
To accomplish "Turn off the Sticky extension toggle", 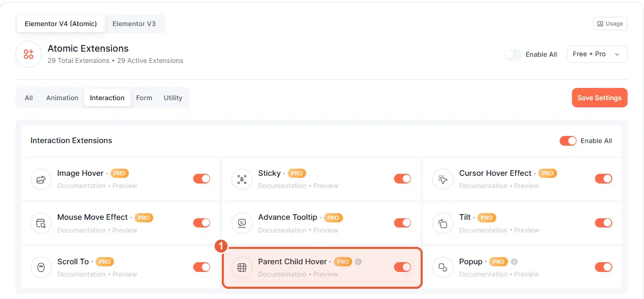I will pyautogui.click(x=402, y=178).
